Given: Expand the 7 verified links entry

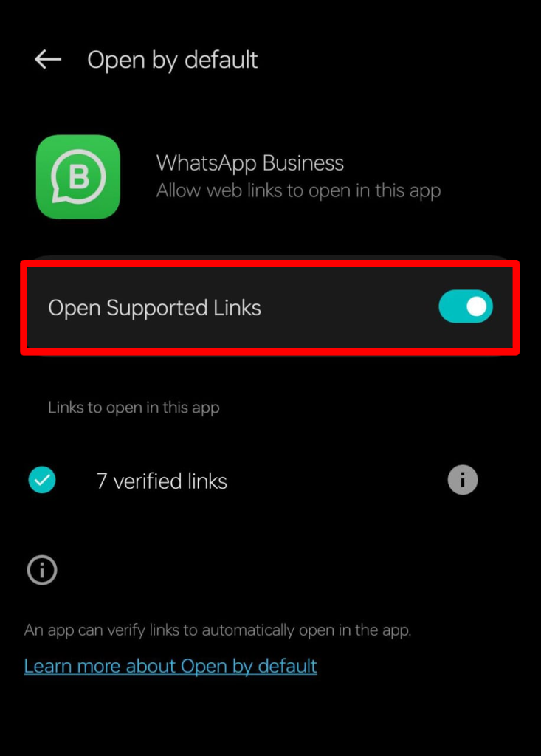Looking at the screenshot, I should 162,481.
